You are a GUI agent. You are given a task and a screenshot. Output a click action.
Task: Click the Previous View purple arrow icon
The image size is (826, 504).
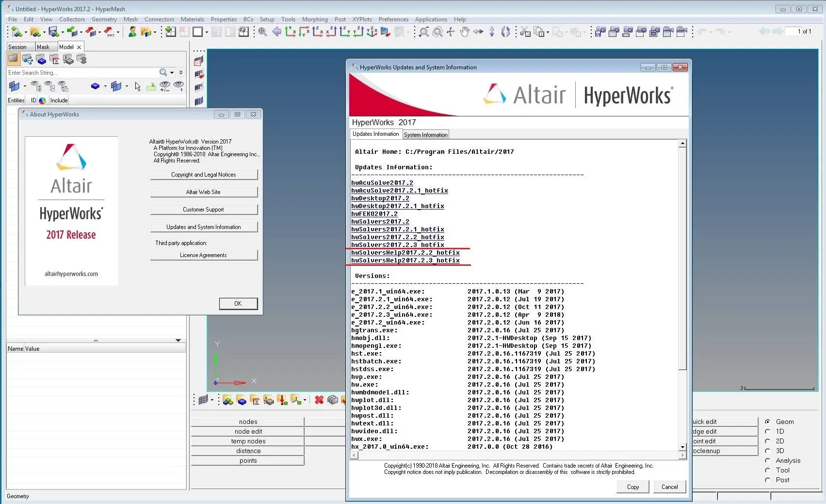tap(277, 32)
